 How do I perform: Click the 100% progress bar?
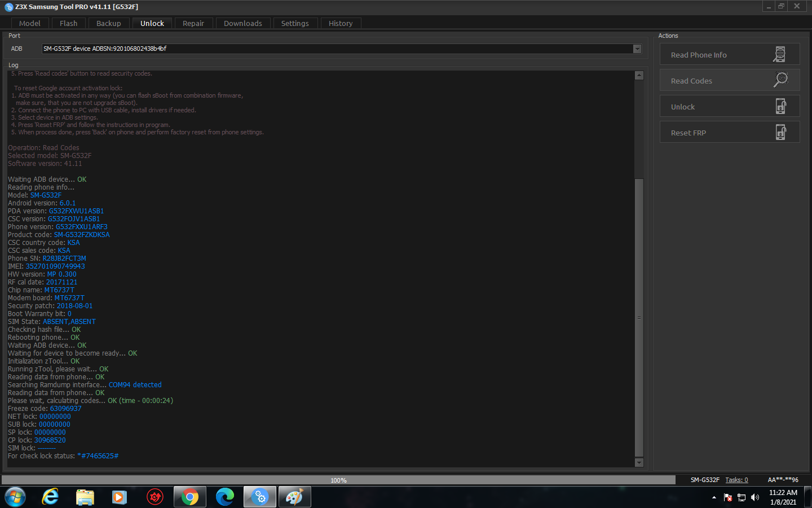point(338,480)
